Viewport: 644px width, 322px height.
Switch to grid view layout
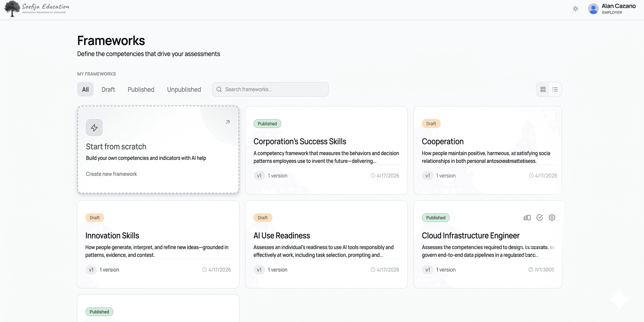[543, 89]
